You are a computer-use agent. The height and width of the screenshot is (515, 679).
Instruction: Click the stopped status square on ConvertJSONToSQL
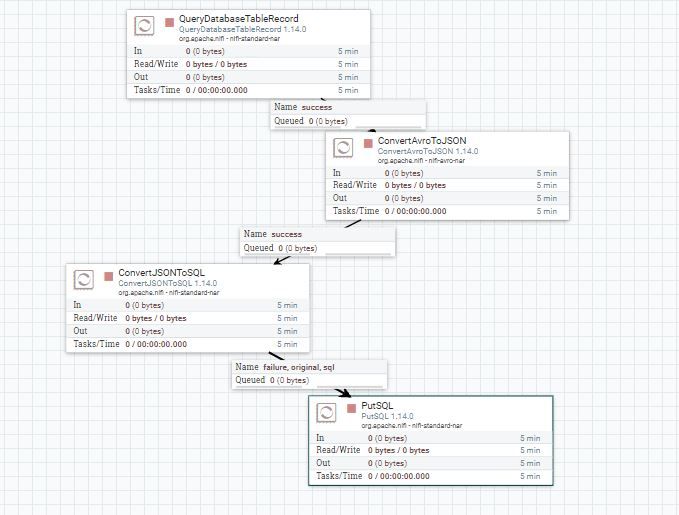[x=109, y=276]
